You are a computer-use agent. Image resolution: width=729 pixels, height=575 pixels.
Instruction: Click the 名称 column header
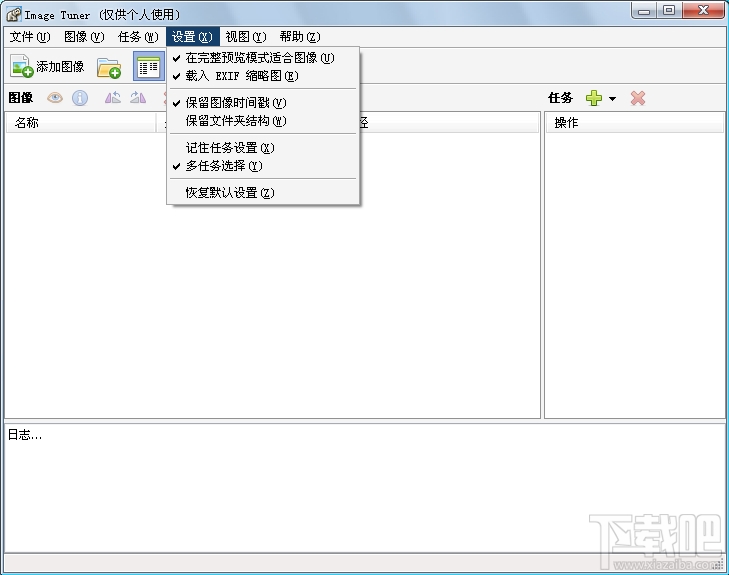pyautogui.click(x=81, y=123)
